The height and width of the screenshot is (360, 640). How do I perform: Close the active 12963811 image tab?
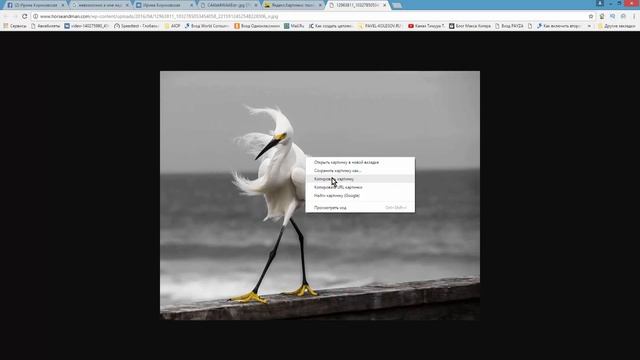[384, 5]
